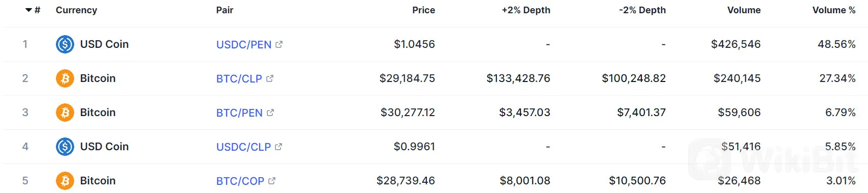The image size is (868, 193).
Task: Sort table by Price column header
Action: [x=423, y=10]
